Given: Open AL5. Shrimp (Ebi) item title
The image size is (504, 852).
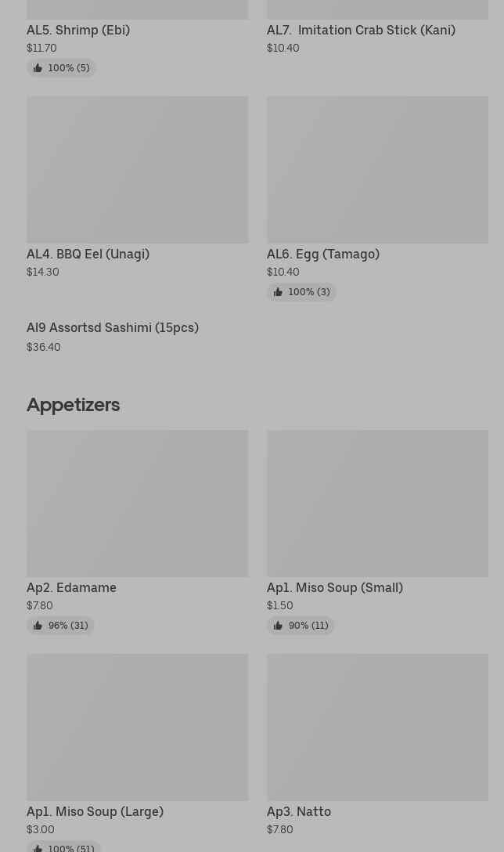Looking at the screenshot, I should click(78, 30).
